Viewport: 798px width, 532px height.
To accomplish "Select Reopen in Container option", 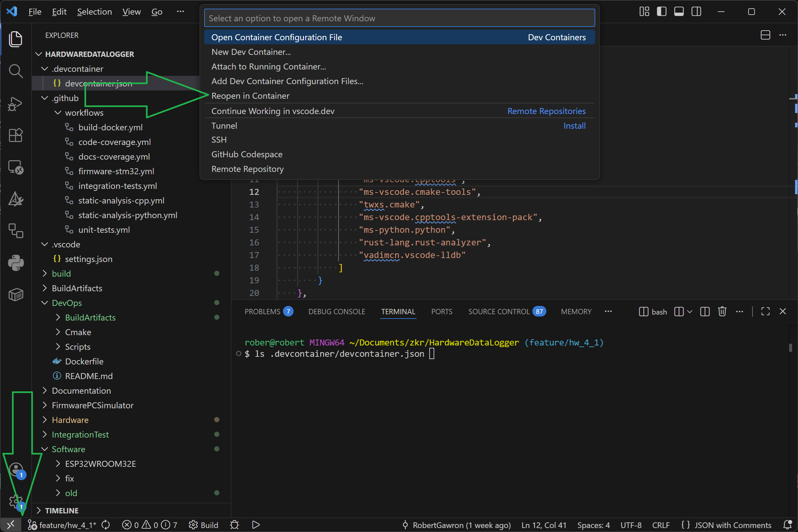I will [250, 96].
